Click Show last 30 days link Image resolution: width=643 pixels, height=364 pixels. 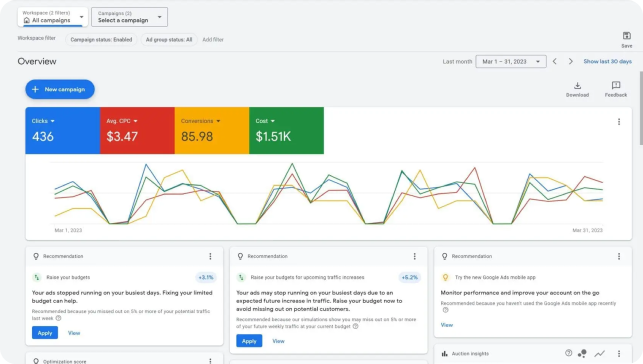(x=608, y=61)
